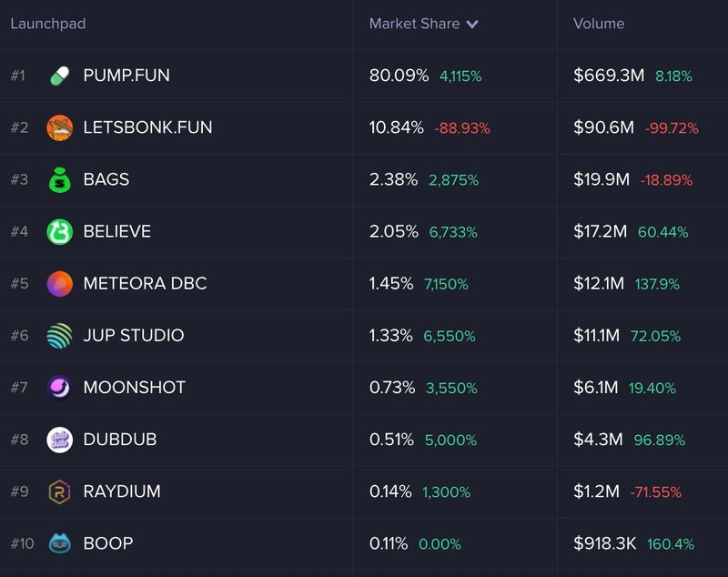Open the PUMP.FUN launchpad name link
Screen dimensions: 728x577
click(x=126, y=76)
